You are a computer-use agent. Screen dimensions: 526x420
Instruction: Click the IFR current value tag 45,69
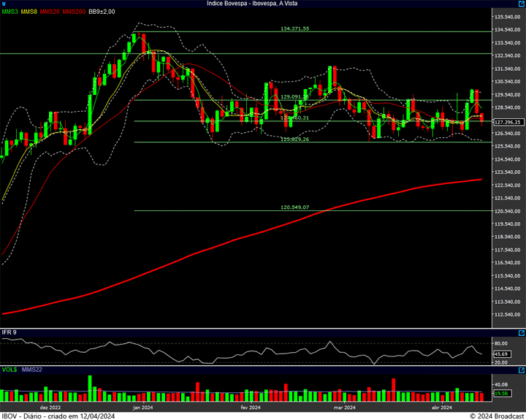tap(501, 354)
